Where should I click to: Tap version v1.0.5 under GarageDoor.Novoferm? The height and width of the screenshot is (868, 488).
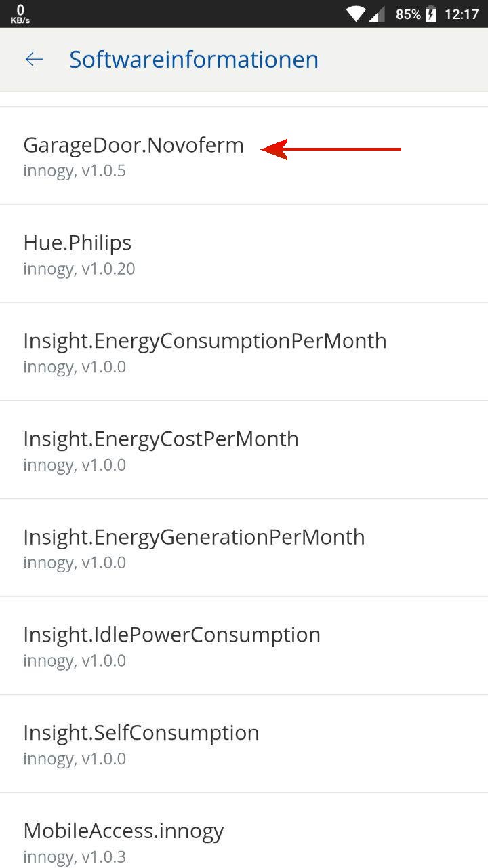(104, 171)
